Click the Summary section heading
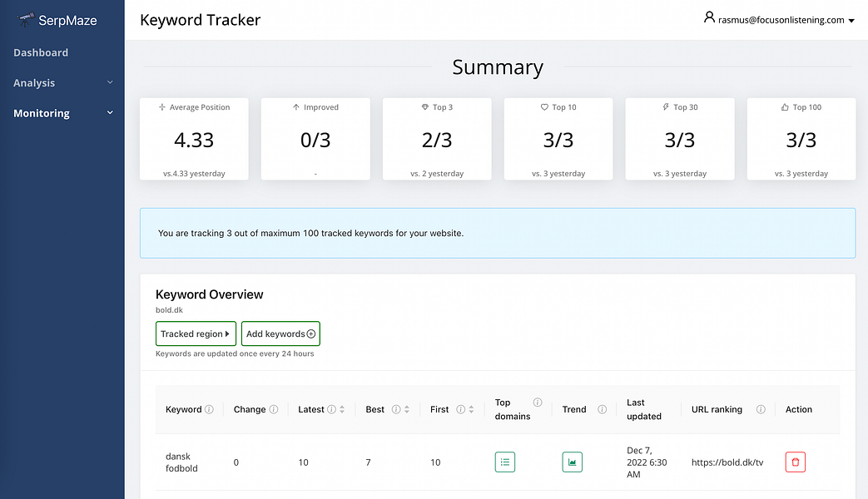This screenshot has height=499, width=868. (498, 67)
